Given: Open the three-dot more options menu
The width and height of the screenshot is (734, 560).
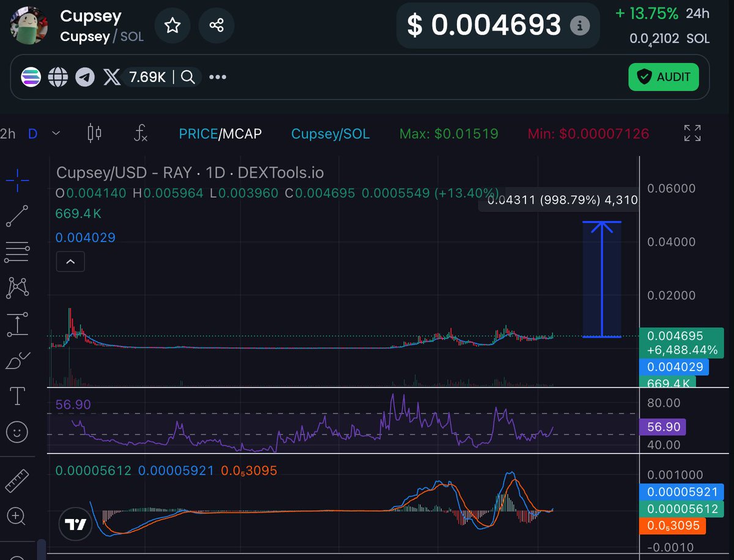Looking at the screenshot, I should click(218, 77).
